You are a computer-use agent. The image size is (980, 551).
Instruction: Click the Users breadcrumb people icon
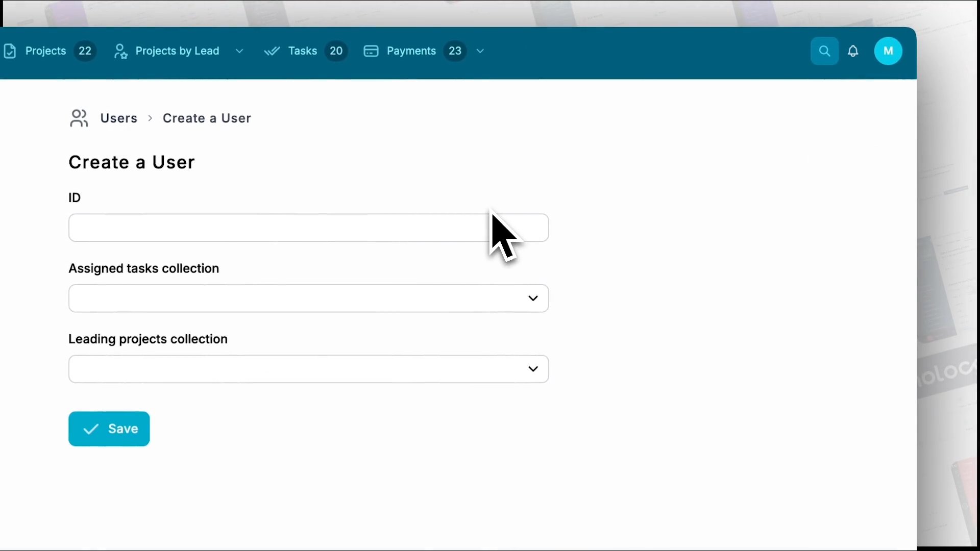(79, 118)
